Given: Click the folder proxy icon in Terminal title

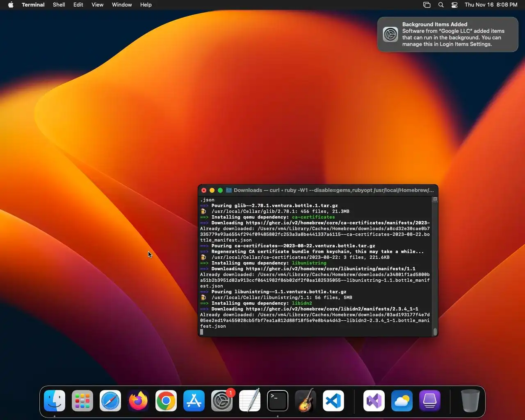Looking at the screenshot, I should (x=229, y=190).
